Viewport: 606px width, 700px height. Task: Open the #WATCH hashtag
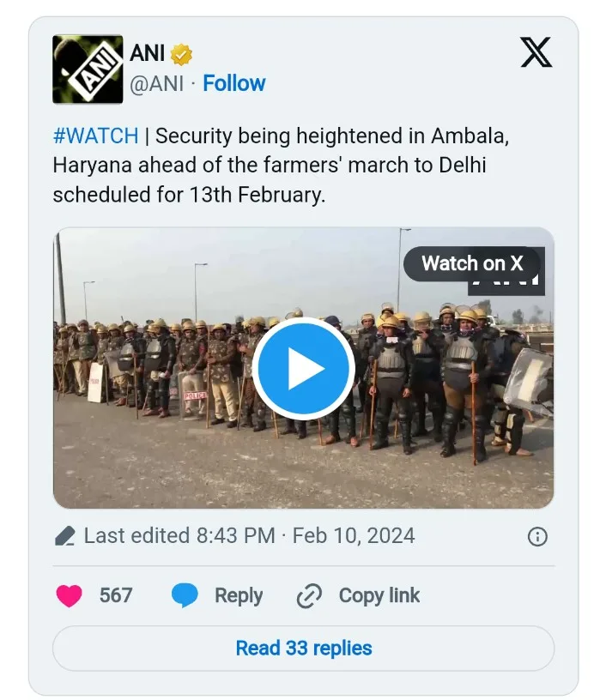click(x=95, y=136)
